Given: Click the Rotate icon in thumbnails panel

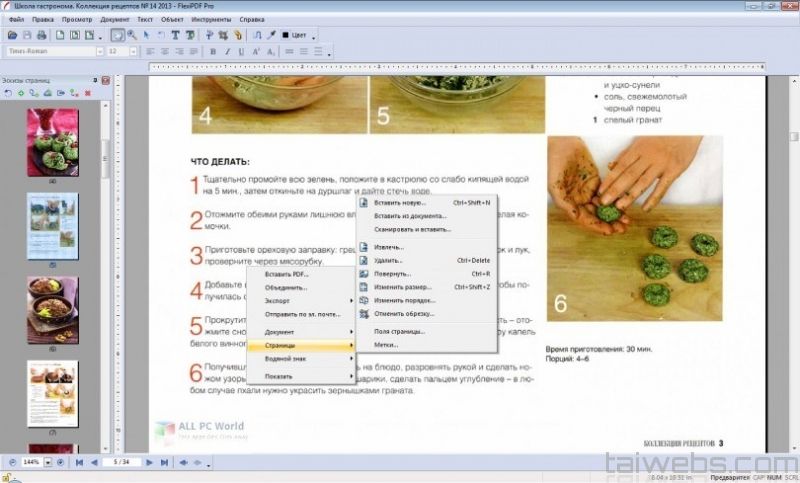Looking at the screenshot, I should coord(8,93).
